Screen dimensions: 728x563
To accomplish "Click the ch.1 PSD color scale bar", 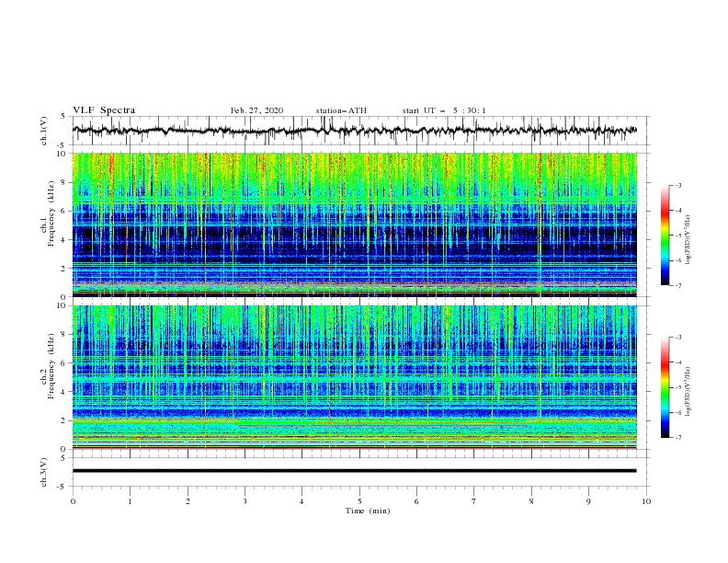I will click(665, 236).
